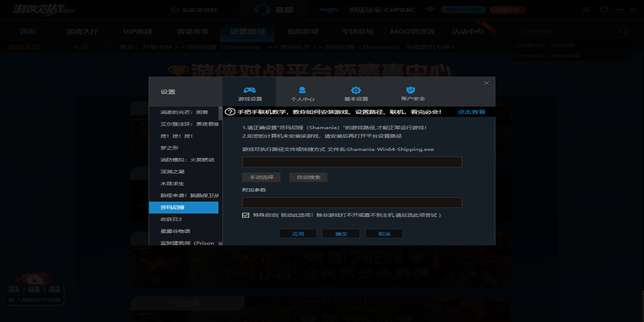Open the 我的游戏 nav tab
Screen dimensions: 644x322
(x=302, y=32)
